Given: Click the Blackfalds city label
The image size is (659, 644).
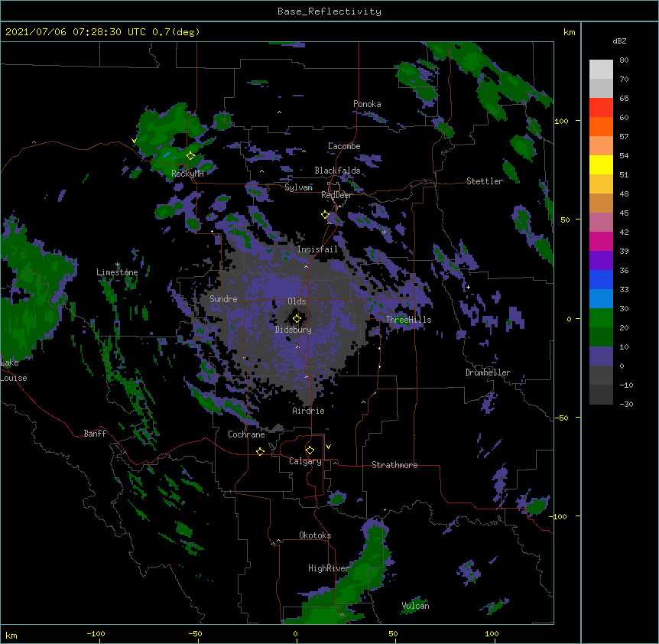Looking at the screenshot, I should coord(337,171).
